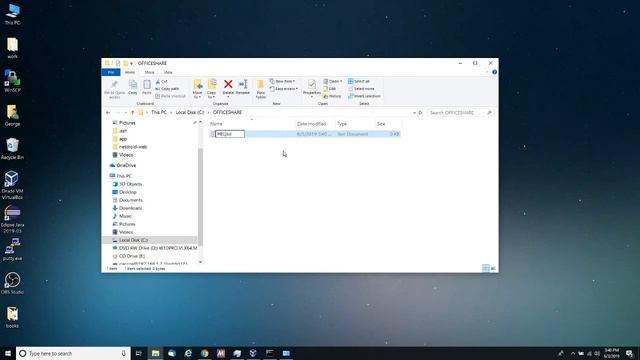The width and height of the screenshot is (640, 360).
Task: Expand the address bar history dropdown
Action: tap(414, 113)
